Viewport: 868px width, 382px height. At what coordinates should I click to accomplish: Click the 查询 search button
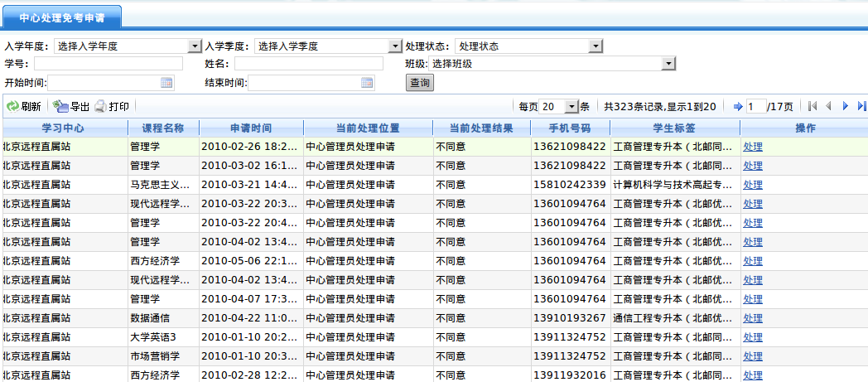(420, 83)
